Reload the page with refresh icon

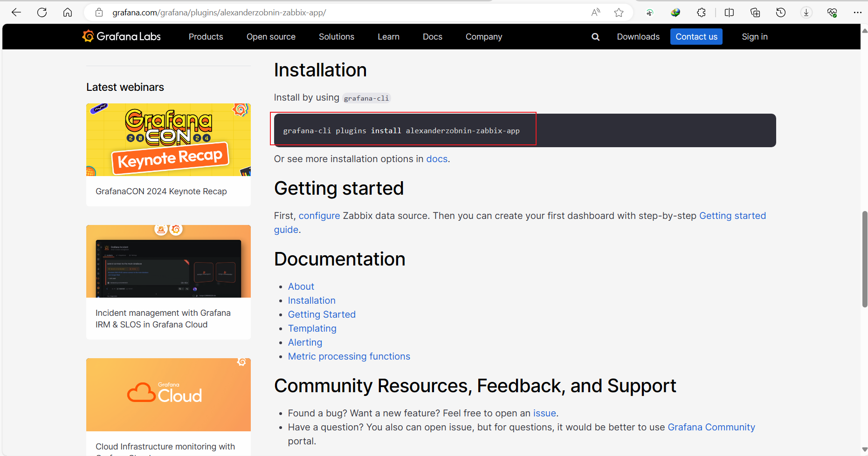42,13
